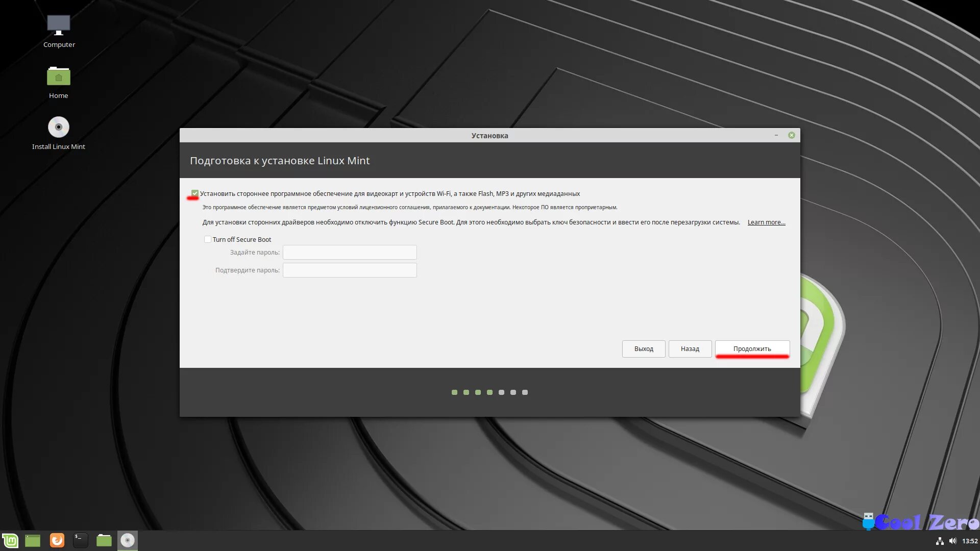Click the volume tray icon
The height and width of the screenshot is (551, 980).
[952, 541]
